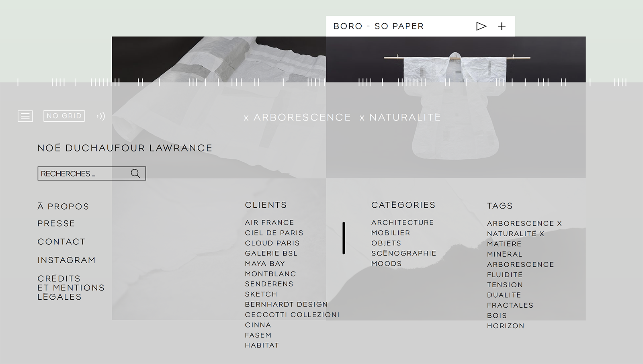
Task: Deselect the ARBORESCENCE X tag
Action: 524,223
